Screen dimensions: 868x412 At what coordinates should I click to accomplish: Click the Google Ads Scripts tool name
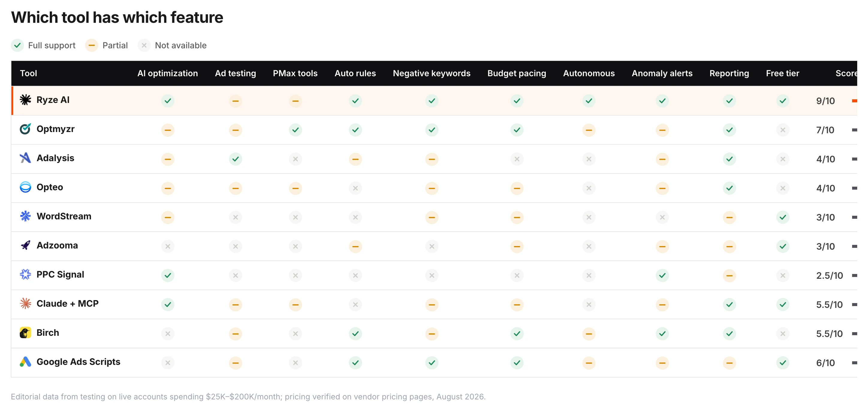pos(79,362)
